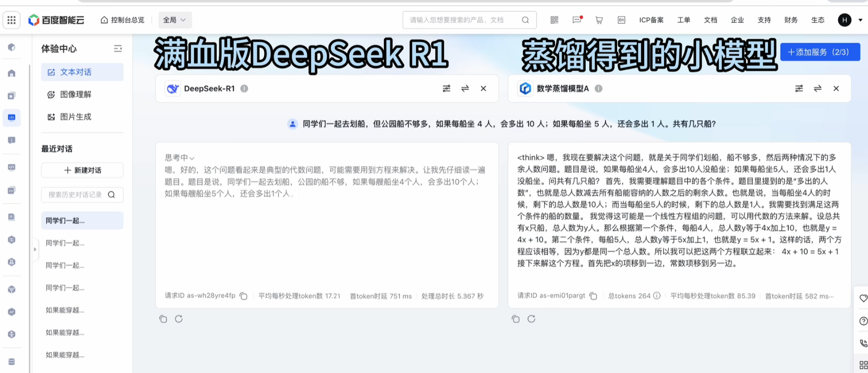Expand the 全局 region dropdown
Viewport: 868px width, 373px height.
click(x=175, y=20)
